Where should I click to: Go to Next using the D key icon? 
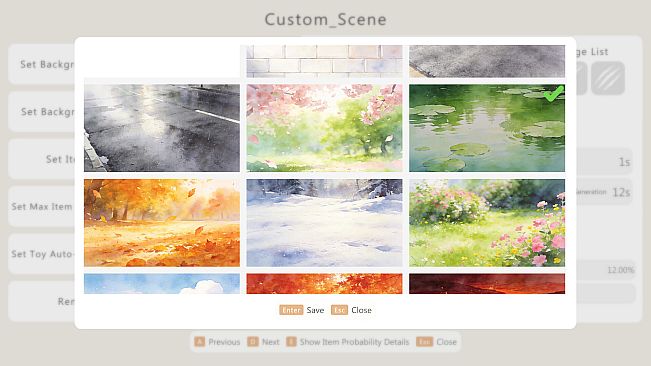point(253,342)
